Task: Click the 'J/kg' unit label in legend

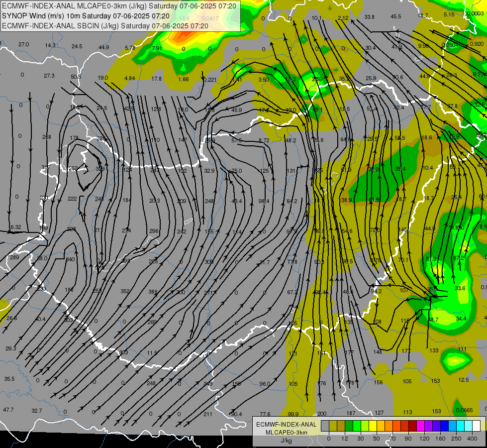Action: click(x=286, y=441)
